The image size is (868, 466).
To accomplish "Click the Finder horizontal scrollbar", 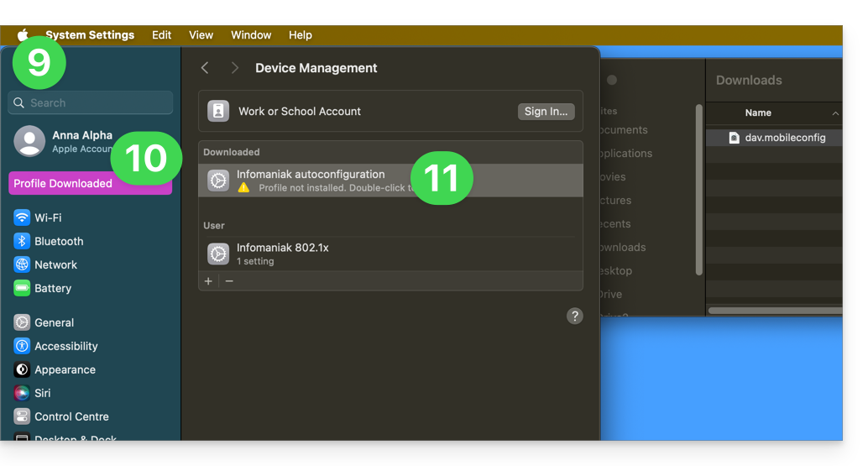I will click(x=774, y=311).
